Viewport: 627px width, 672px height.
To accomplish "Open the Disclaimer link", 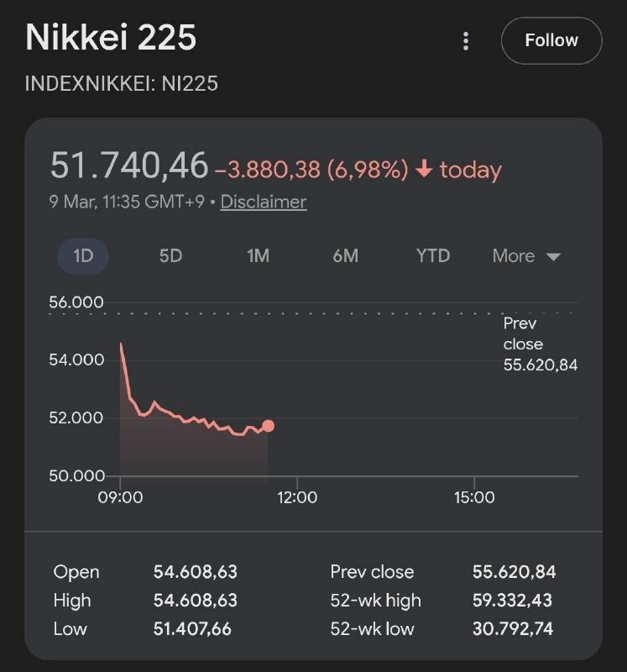I will tap(263, 202).
